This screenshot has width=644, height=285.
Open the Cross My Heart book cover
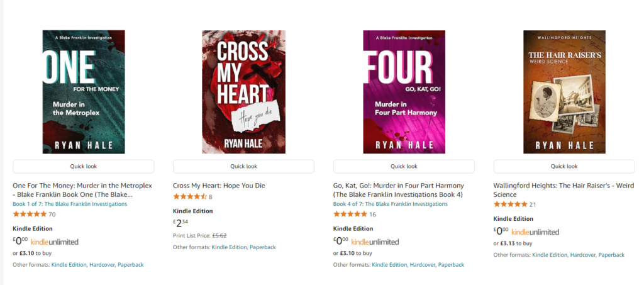pyautogui.click(x=243, y=92)
